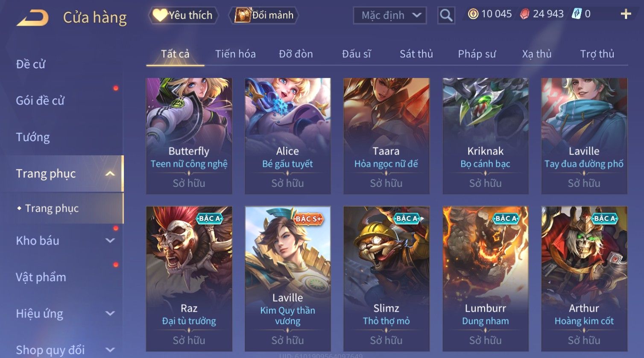Screen dimensions: 644x358
Task: Select the Tiến hóa tab
Action: 235,54
